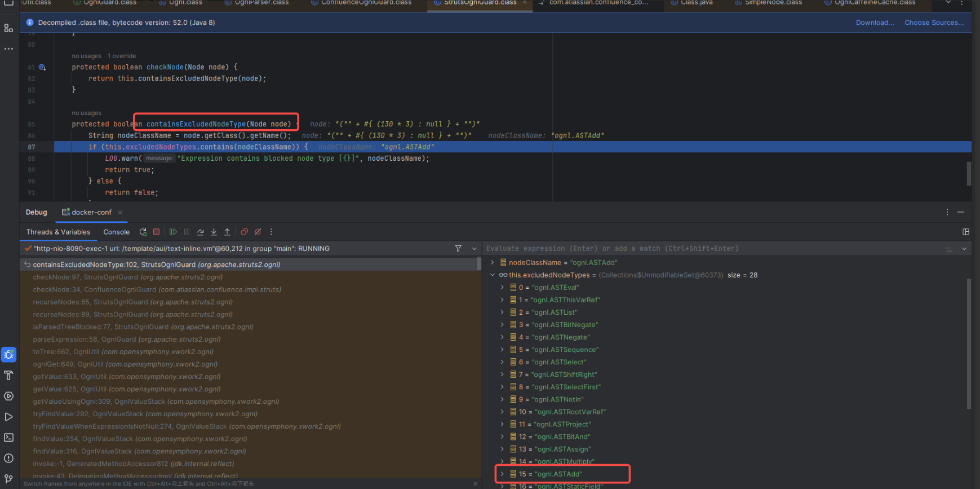The image size is (980, 489).
Task: Expand nodeClassName variable
Action: tap(493, 263)
